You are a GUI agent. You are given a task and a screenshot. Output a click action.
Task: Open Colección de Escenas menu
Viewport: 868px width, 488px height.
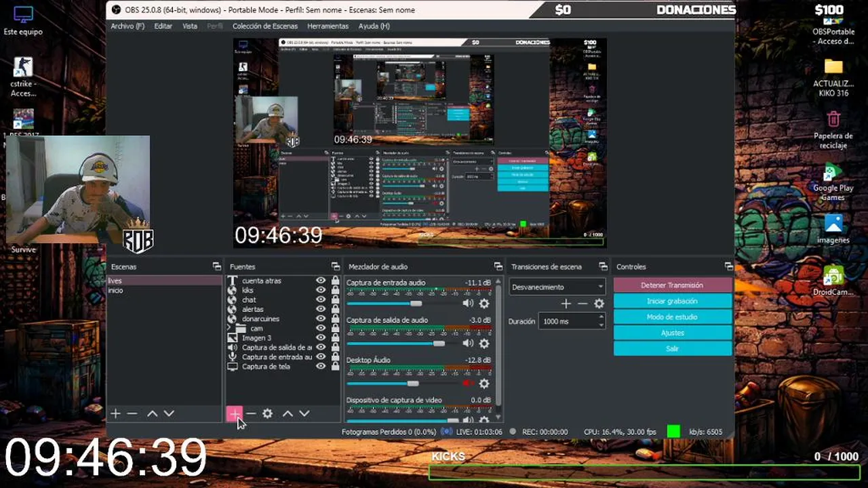coord(265,26)
